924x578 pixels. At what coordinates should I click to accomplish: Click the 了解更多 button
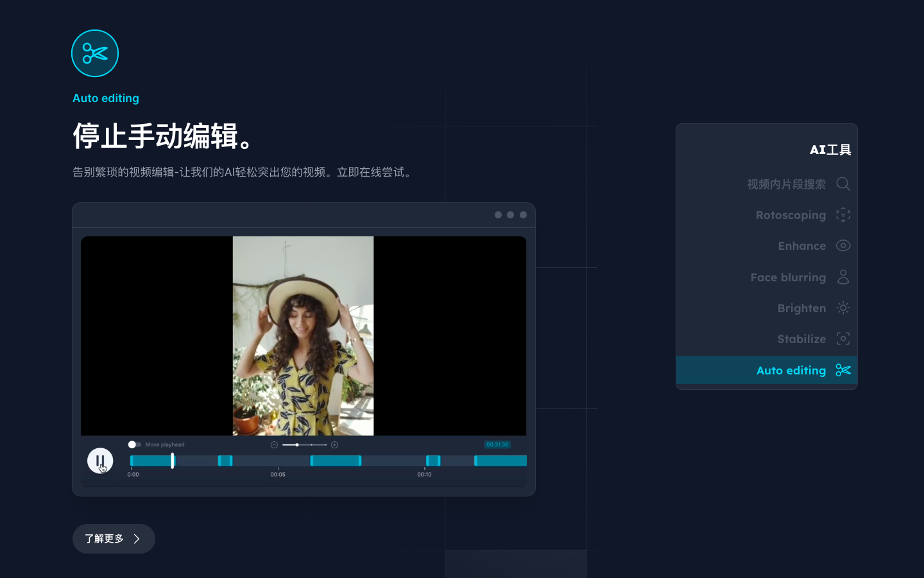click(114, 539)
